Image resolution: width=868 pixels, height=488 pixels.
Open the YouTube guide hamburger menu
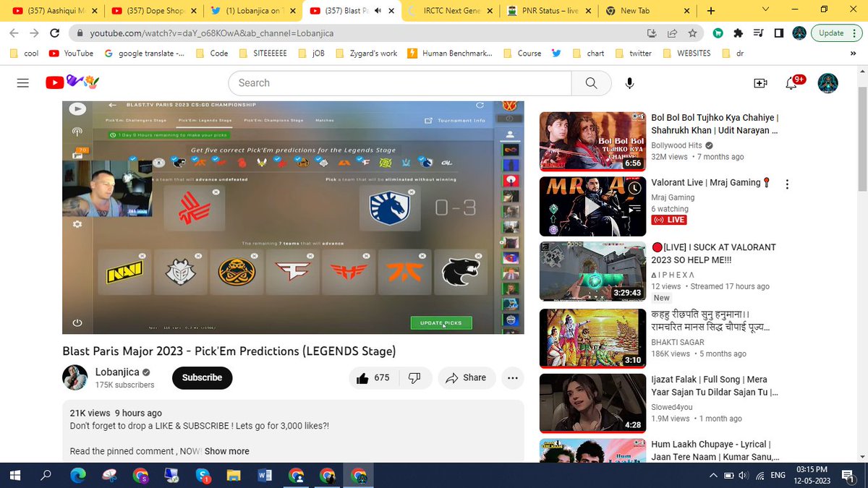(x=22, y=83)
